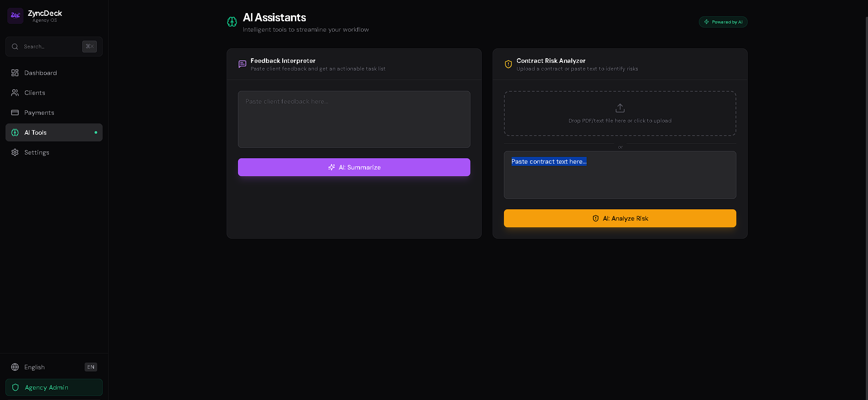Open the Payments section

54,113
